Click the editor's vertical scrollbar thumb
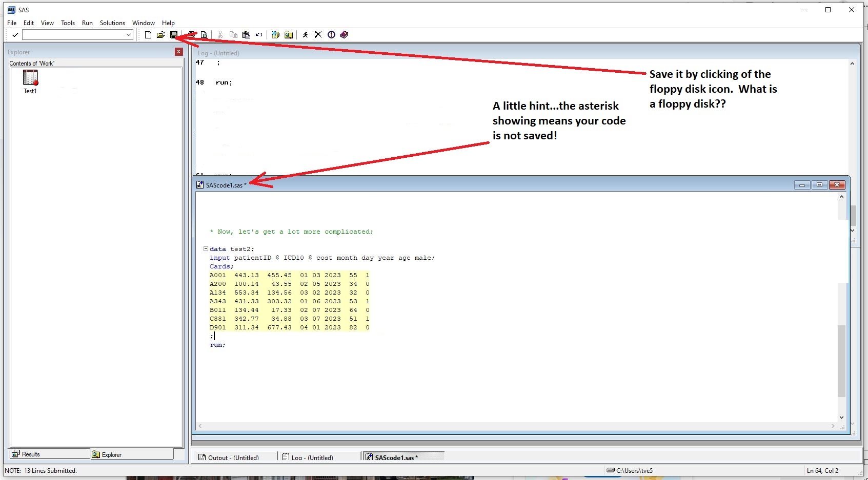Viewport: 868px width, 480px height. 841,361
